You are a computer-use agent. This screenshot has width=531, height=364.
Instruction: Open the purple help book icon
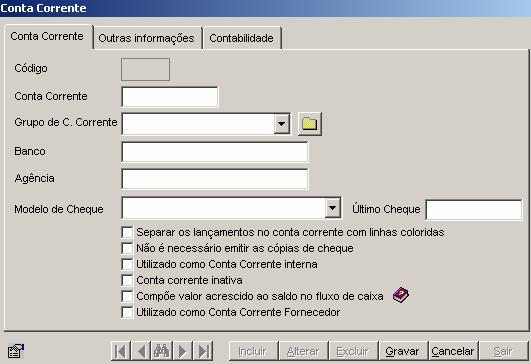click(x=401, y=295)
